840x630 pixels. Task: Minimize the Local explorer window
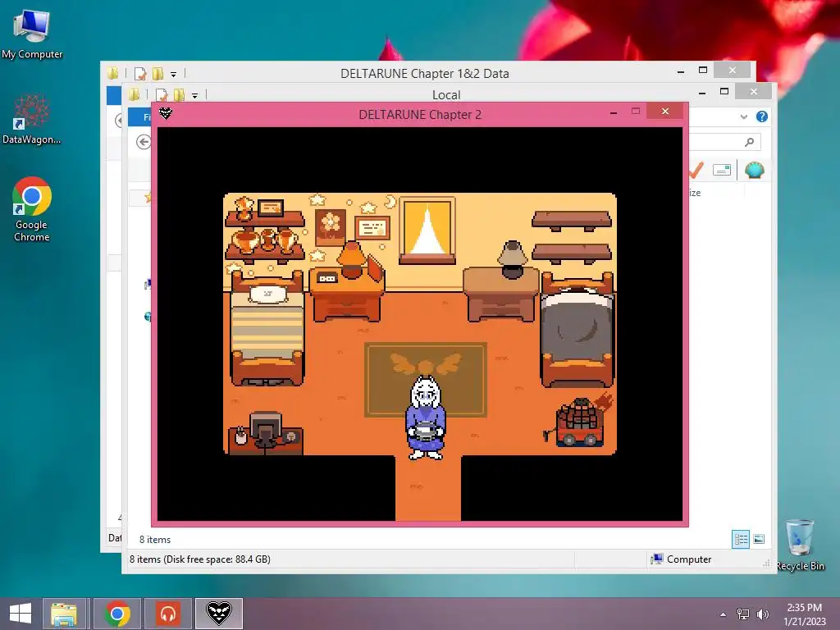pyautogui.click(x=702, y=92)
